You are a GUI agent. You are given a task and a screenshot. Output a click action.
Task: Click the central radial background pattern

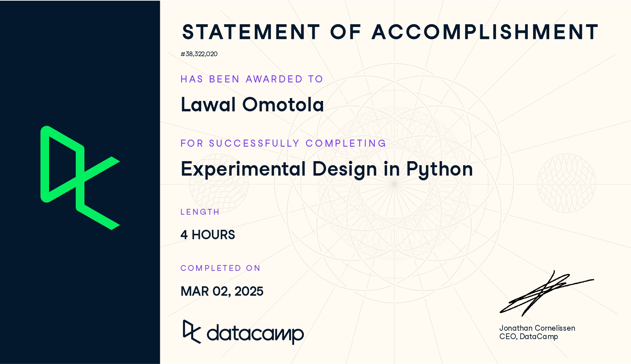click(394, 184)
